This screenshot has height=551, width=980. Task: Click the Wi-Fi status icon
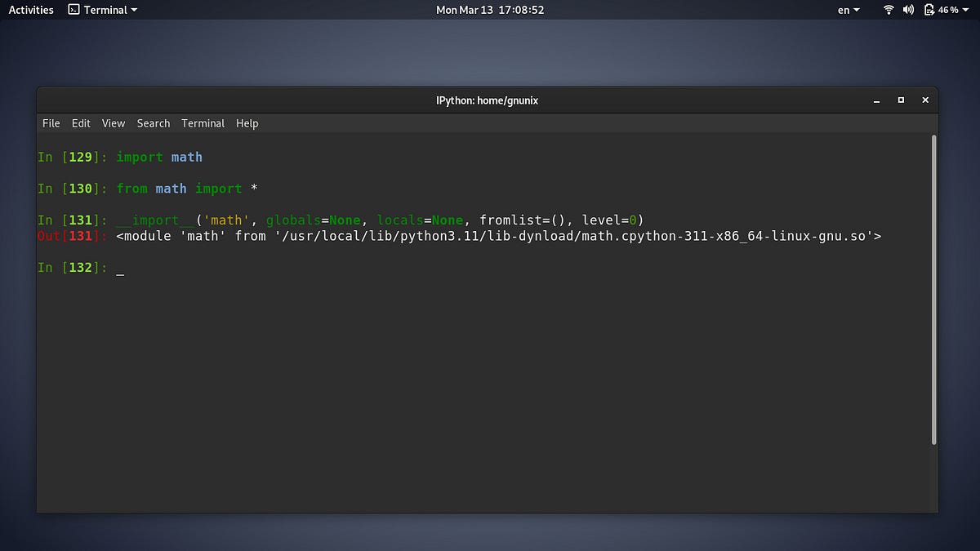(x=889, y=10)
